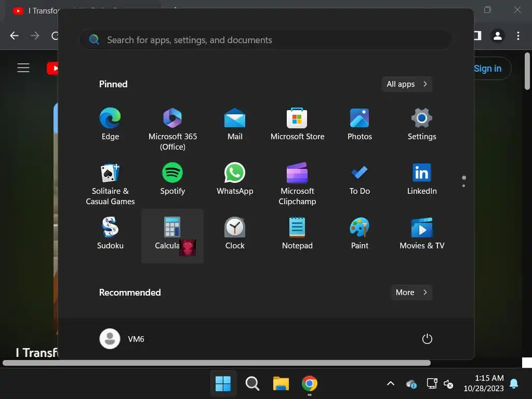Launch Microsoft 365 (Office)
Image resolution: width=532 pixels, height=399 pixels.
[172, 129]
